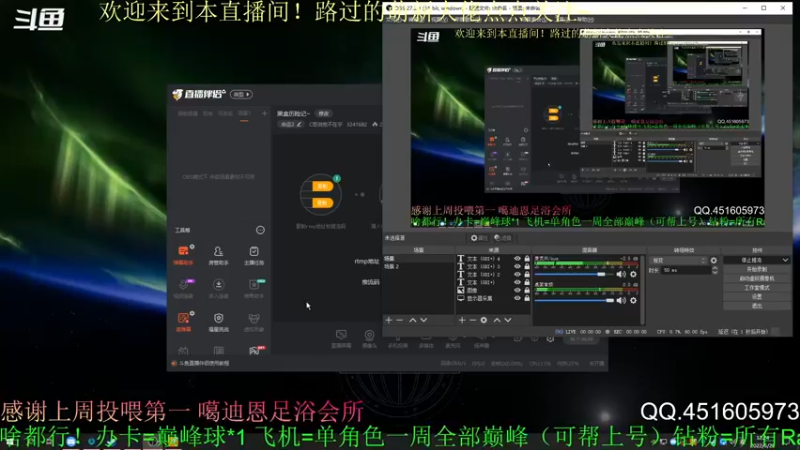
Task: Click the audio mixer vertical scrollbar
Action: [643, 289]
